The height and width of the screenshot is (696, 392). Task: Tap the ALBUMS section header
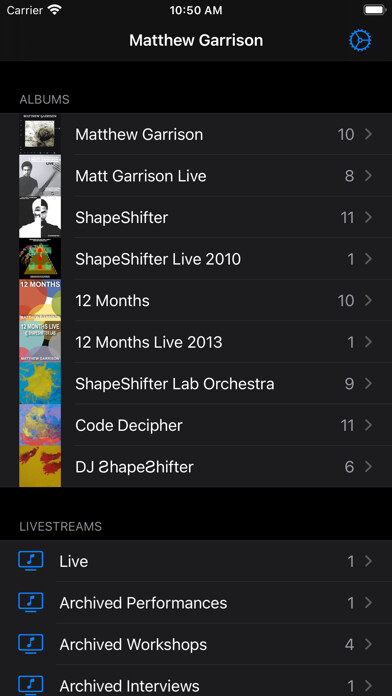click(44, 99)
